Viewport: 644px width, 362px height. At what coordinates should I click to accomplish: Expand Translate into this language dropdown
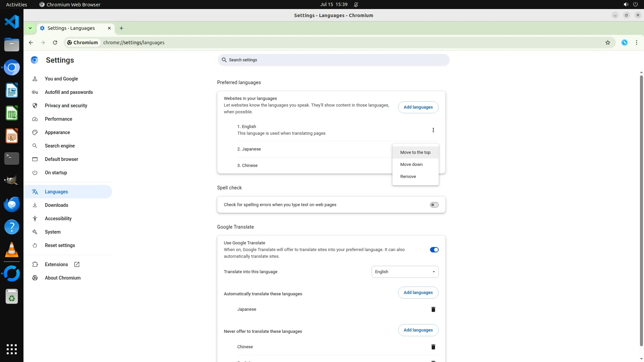pos(405,272)
